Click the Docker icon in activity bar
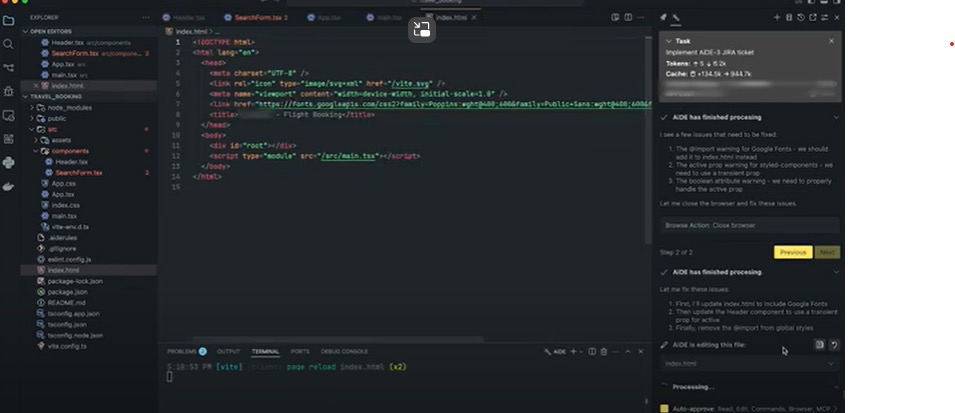The width and height of the screenshot is (955, 413). pos(9,186)
